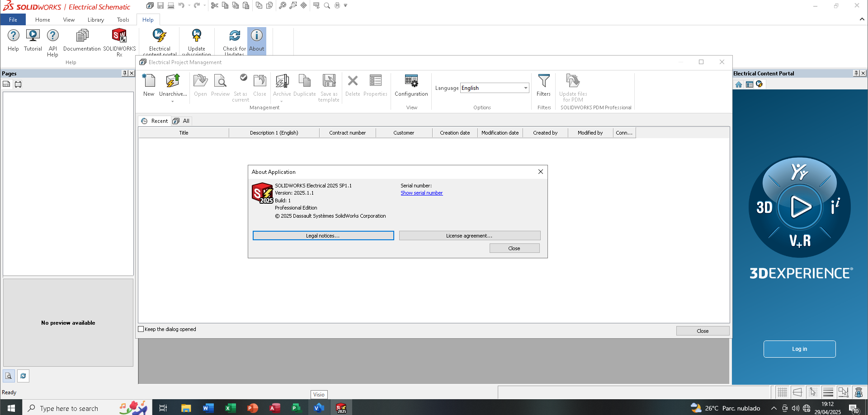This screenshot has height=415, width=868.
Task: Close the About Application dialog
Action: pyautogui.click(x=514, y=248)
